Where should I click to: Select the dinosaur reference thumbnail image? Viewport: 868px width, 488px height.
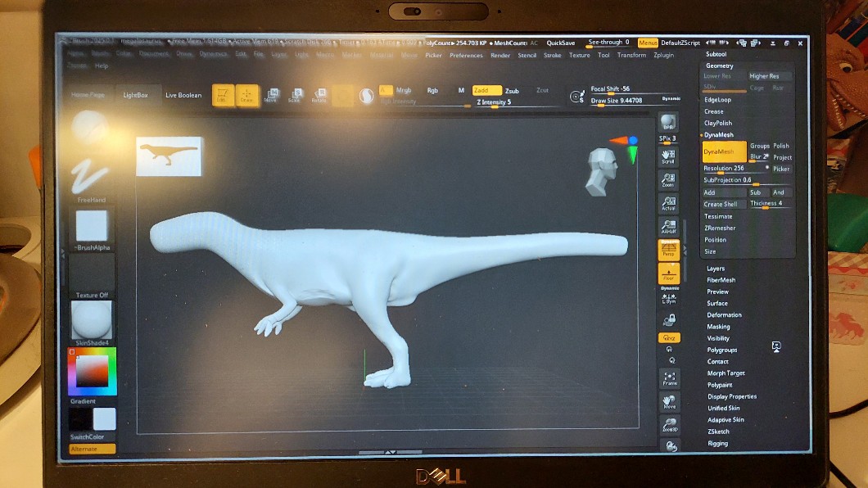(x=169, y=156)
